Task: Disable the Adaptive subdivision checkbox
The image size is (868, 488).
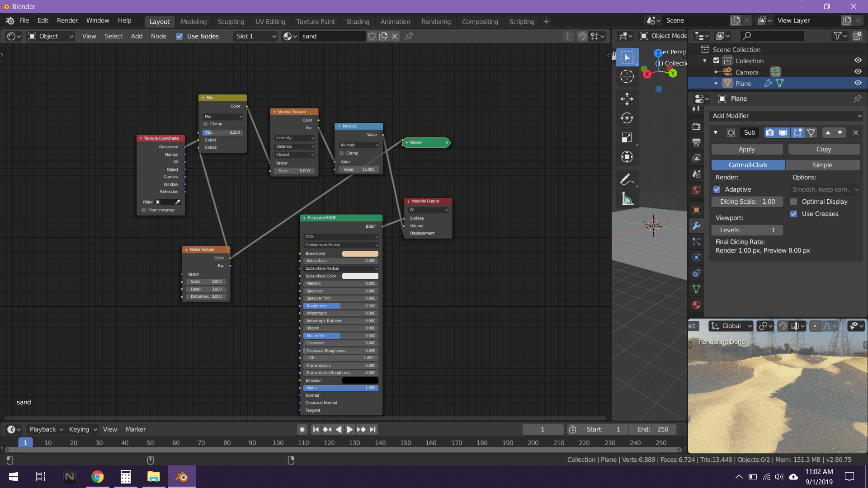Action: coord(717,189)
